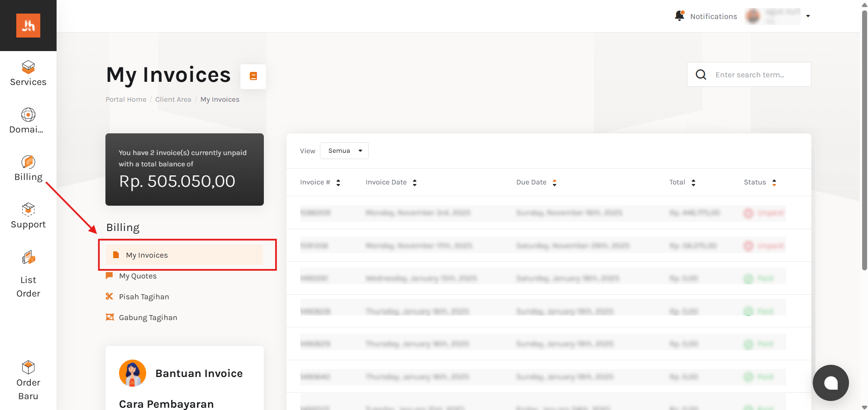Select Pisah Tagihan in Billing menu
Screen dimensions: 868x410
143,297
